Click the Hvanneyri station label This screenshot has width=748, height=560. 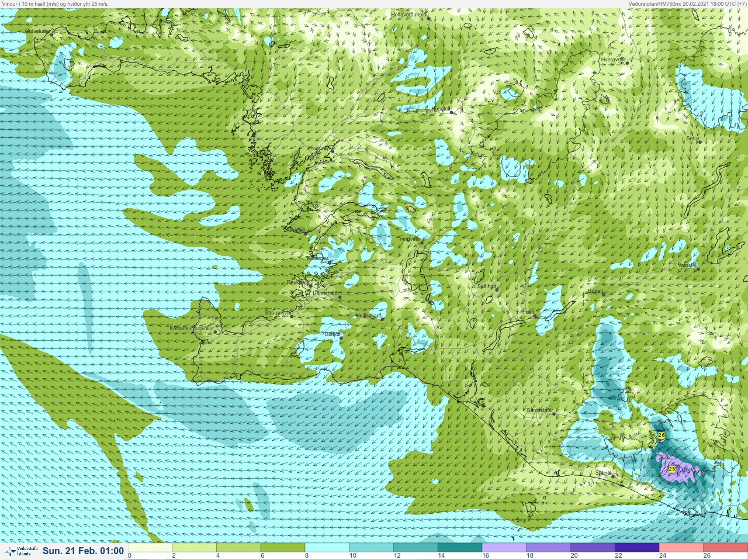coord(320,148)
